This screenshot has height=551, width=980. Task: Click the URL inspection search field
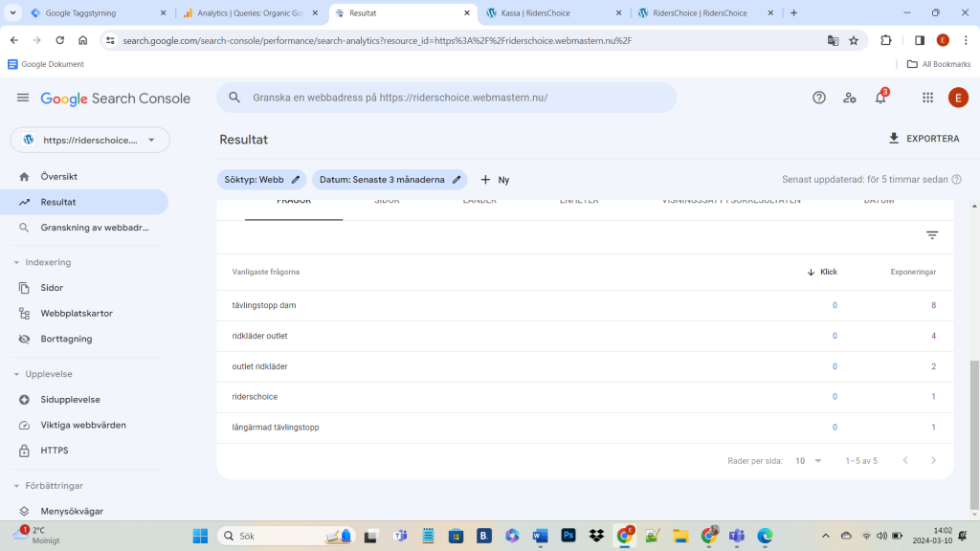tap(447, 98)
